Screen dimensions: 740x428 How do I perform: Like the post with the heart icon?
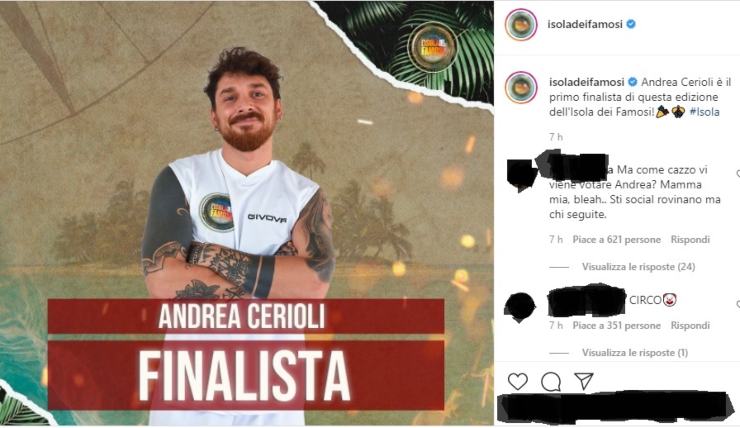518,381
